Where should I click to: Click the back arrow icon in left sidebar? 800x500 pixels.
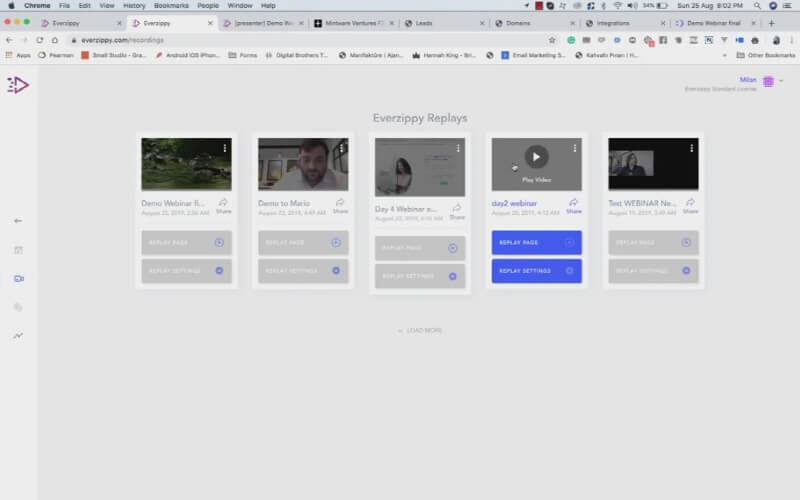(18, 221)
